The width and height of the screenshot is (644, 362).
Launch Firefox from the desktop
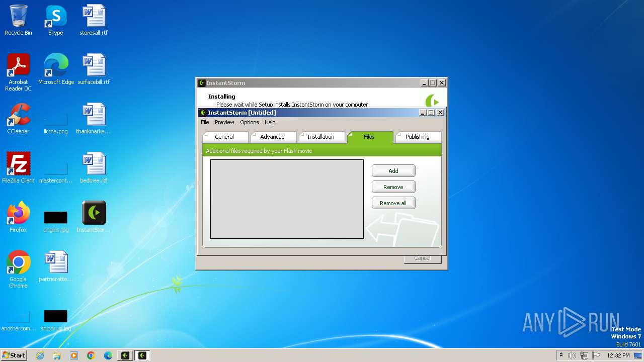[x=18, y=217]
